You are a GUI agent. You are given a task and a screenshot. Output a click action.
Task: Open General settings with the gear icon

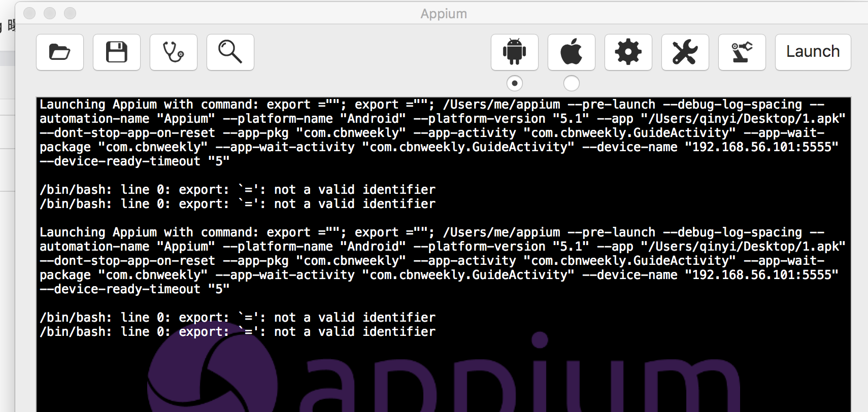pyautogui.click(x=628, y=52)
